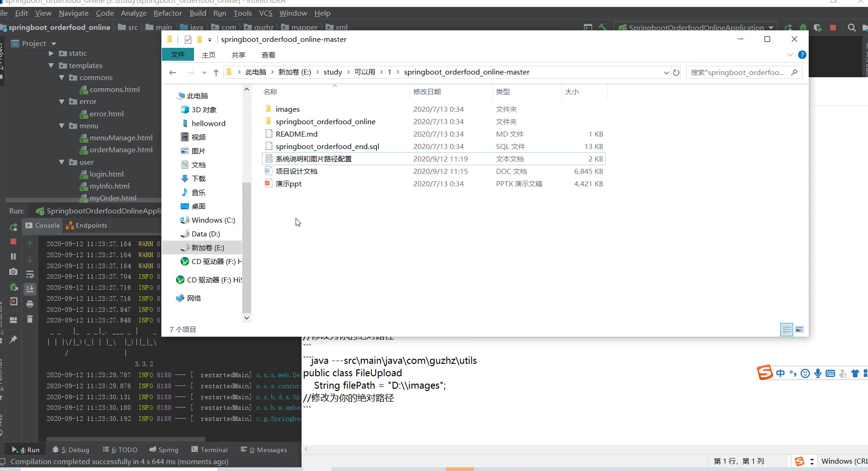Click the Build project hammer icon
The width and height of the screenshot is (868, 471).
[x=603, y=28]
